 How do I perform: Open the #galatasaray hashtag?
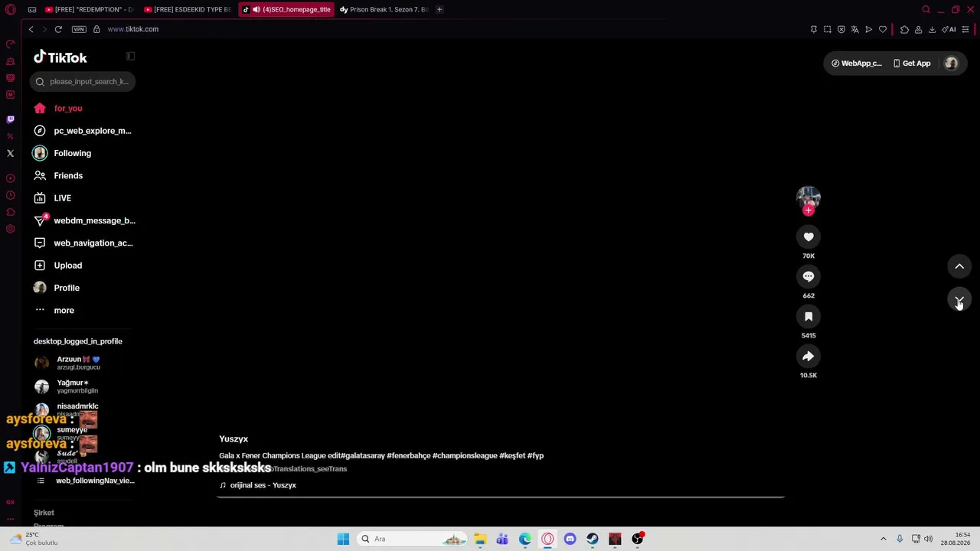coord(363,456)
